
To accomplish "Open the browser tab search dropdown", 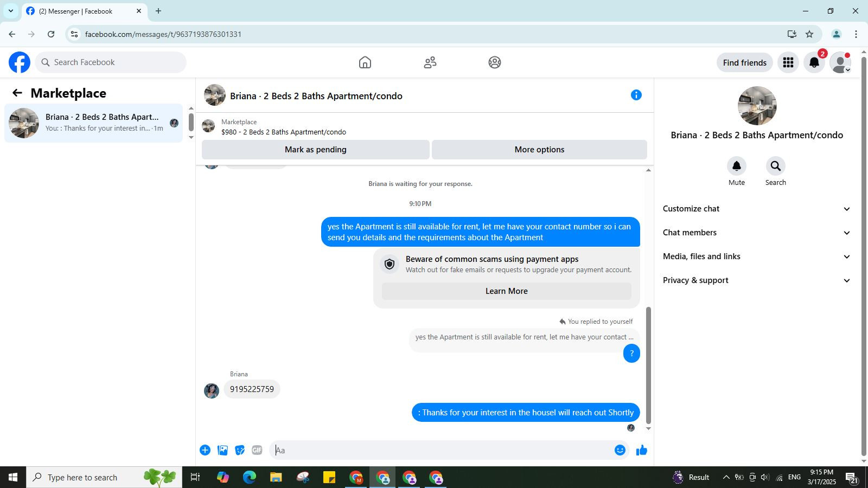I will coord(11,11).
